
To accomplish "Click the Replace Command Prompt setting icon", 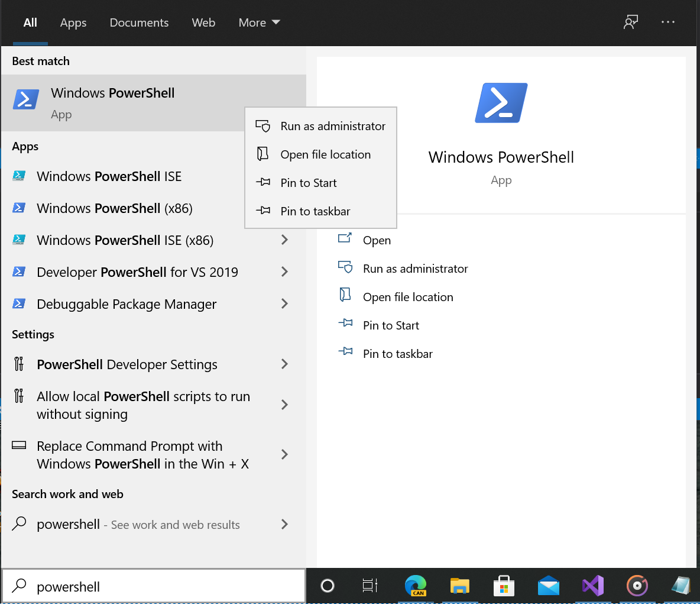I will tap(19, 445).
